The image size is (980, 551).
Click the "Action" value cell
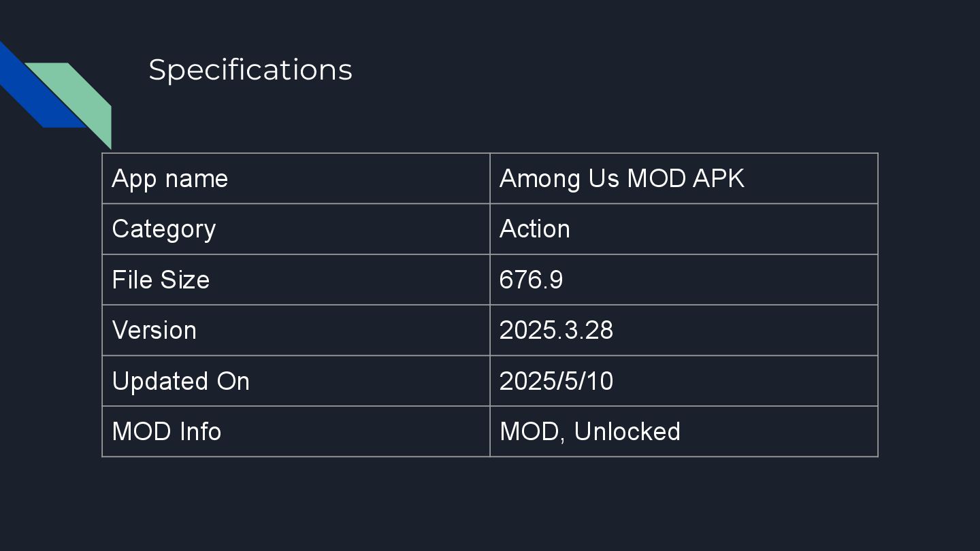tap(535, 229)
